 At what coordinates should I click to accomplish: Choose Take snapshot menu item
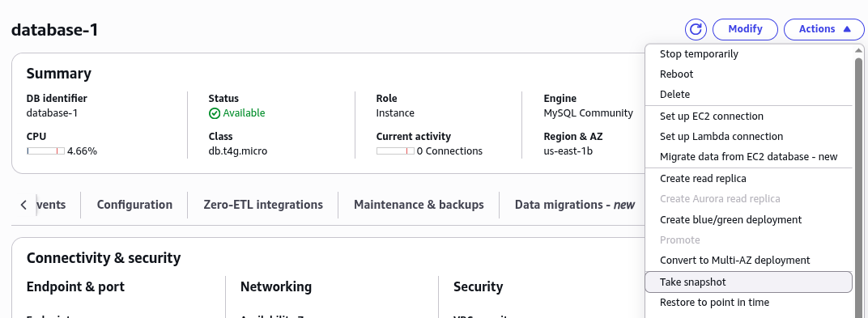point(749,282)
